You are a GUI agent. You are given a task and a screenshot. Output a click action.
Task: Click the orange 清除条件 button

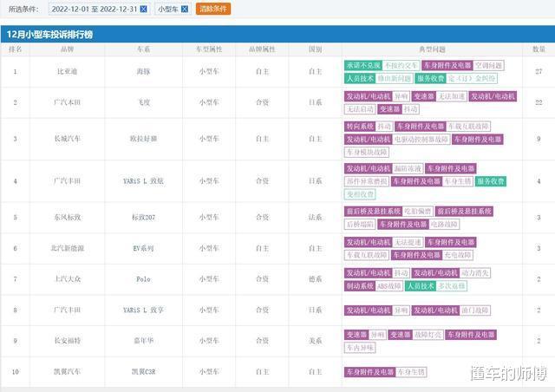click(x=213, y=9)
